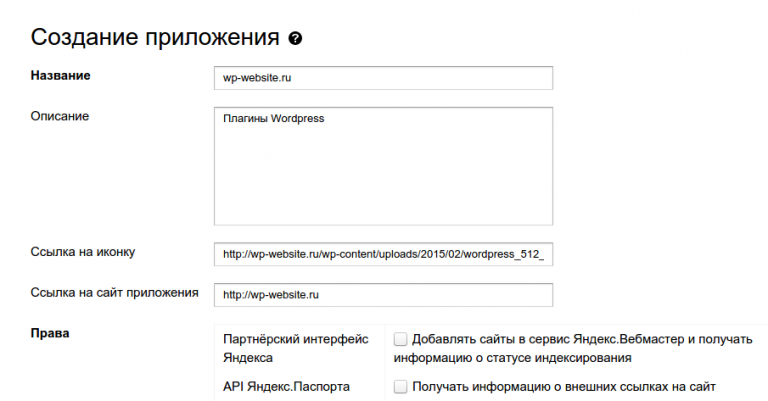Viewport: 768px width, 401px height.
Task: Select API Яндекс.Паспорта permission group
Action: coord(287,386)
